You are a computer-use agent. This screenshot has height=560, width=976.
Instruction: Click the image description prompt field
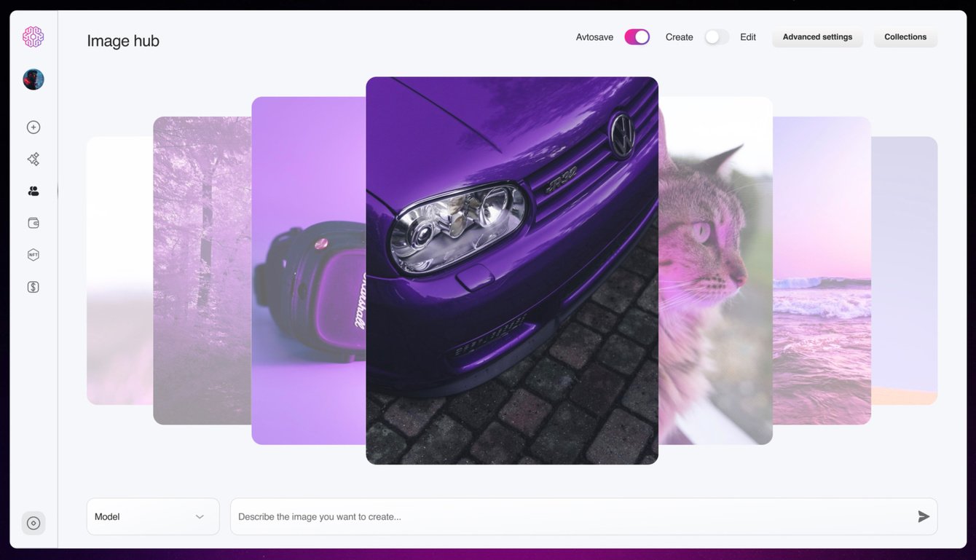(x=583, y=516)
